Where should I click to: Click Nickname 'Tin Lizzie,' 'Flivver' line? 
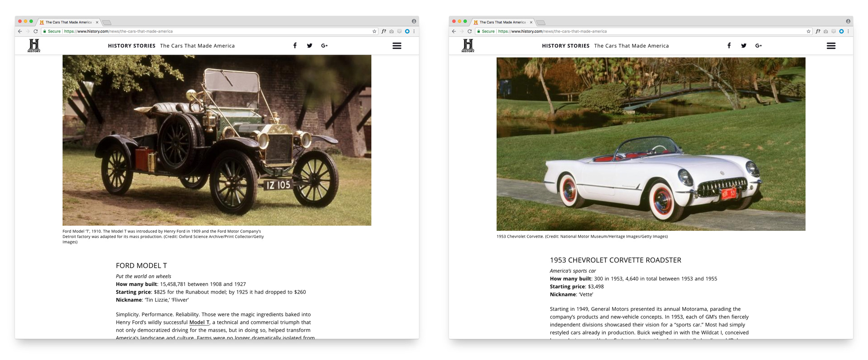[152, 300]
